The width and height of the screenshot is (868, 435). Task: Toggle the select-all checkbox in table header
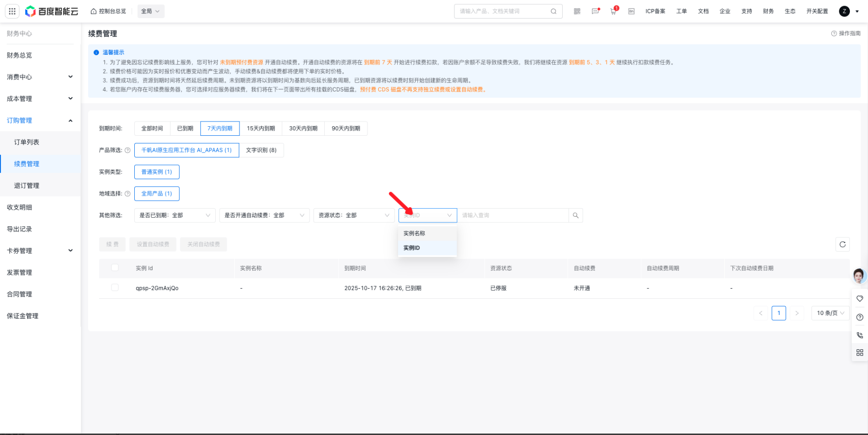coord(115,268)
